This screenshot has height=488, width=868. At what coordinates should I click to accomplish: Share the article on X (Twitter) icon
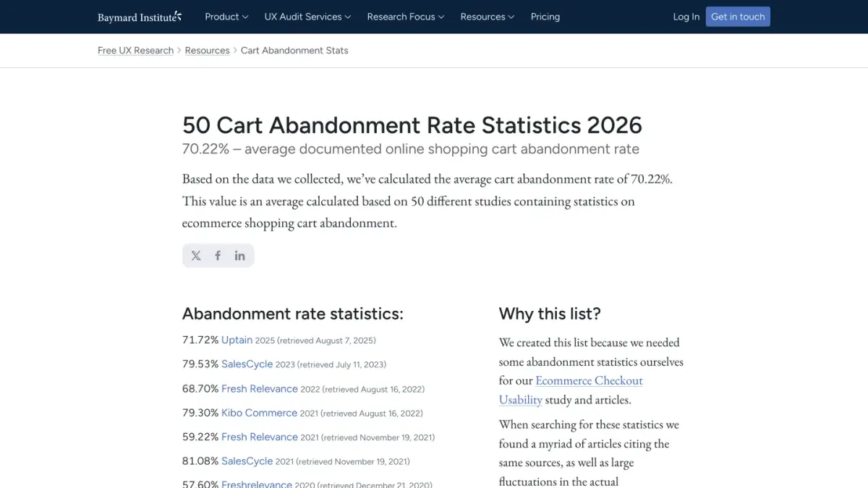[196, 256]
